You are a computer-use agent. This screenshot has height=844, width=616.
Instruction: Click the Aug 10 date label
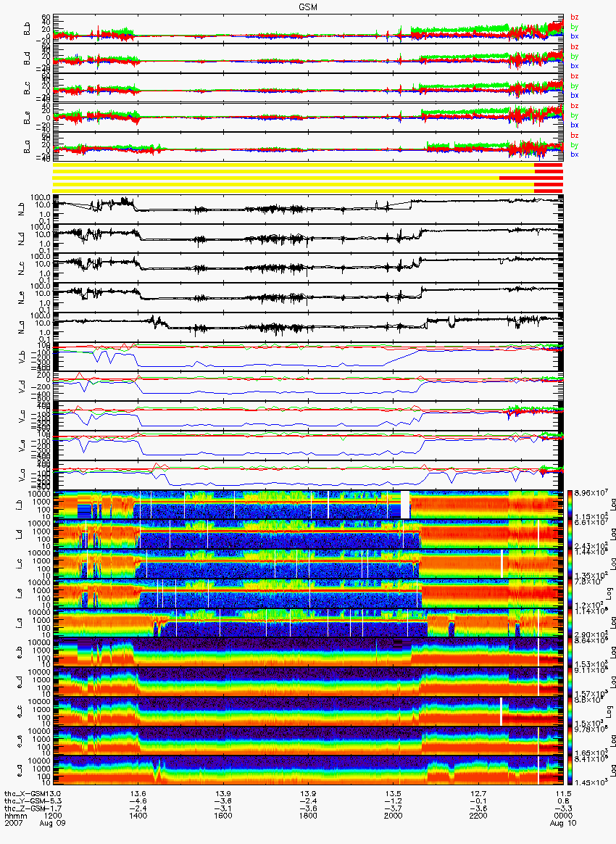(x=563, y=824)
